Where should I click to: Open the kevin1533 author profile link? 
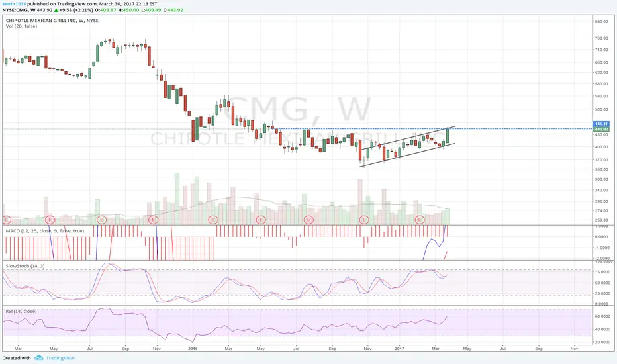pyautogui.click(x=14, y=4)
